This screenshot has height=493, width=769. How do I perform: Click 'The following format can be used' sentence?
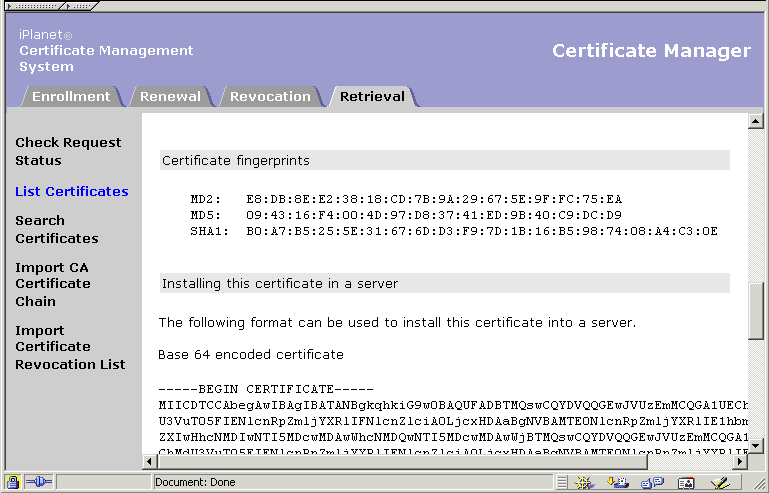tap(397, 322)
